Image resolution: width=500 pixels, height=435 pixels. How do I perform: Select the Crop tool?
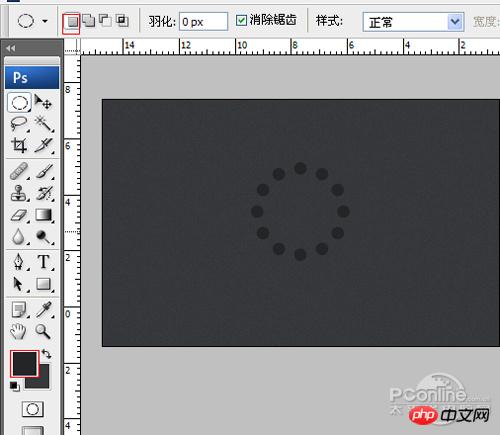19,145
